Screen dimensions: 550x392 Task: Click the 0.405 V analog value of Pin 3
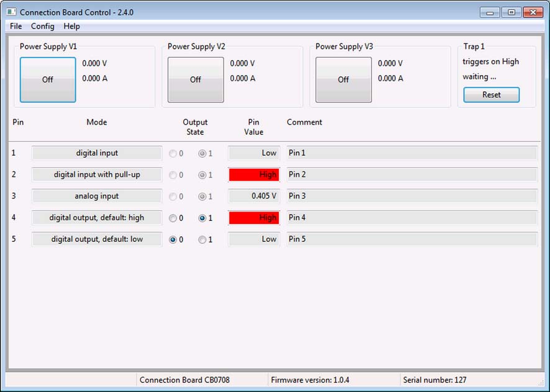pos(253,195)
